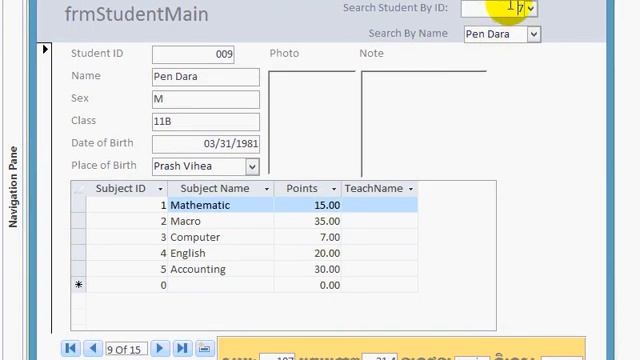640x360 pixels.
Task: Open TeachName column filter arrow
Action: click(x=411, y=189)
